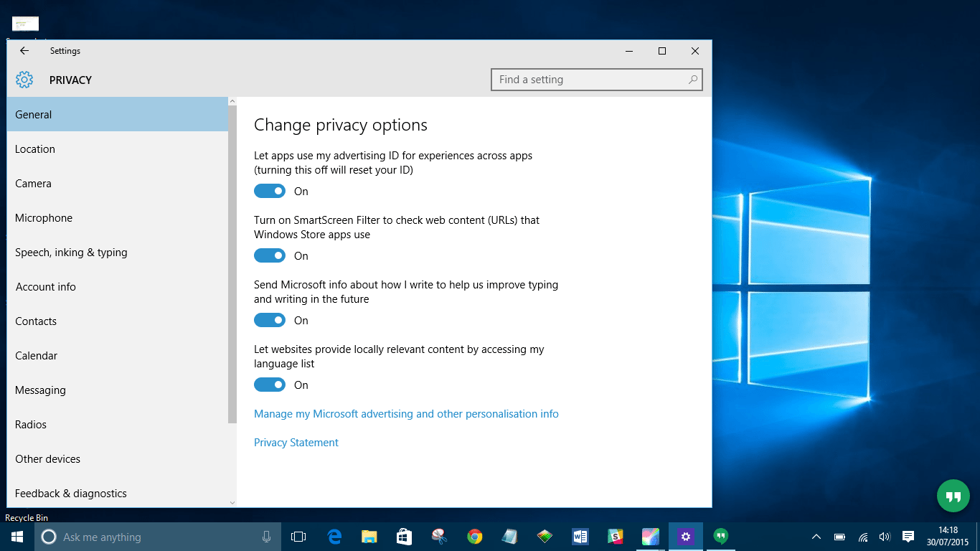Click the sidebar scroll-down arrow

click(232, 502)
